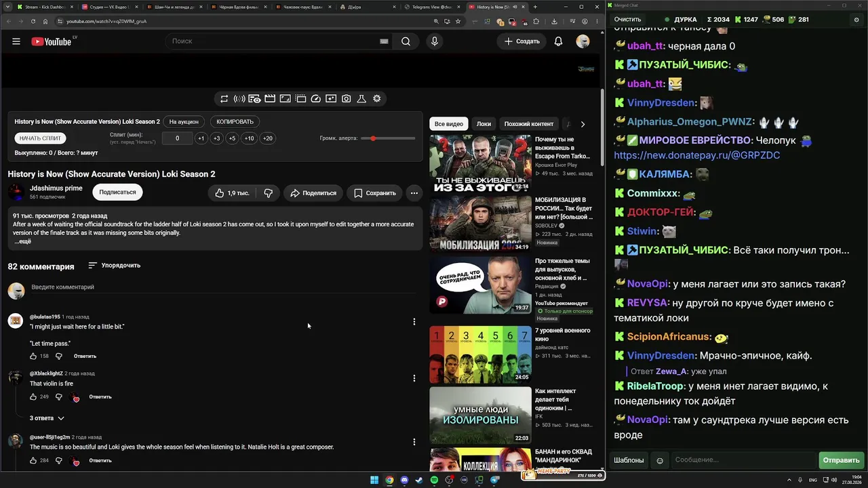Open Spotify from the taskbar
Viewport: 868px width, 488px height.
(x=434, y=481)
